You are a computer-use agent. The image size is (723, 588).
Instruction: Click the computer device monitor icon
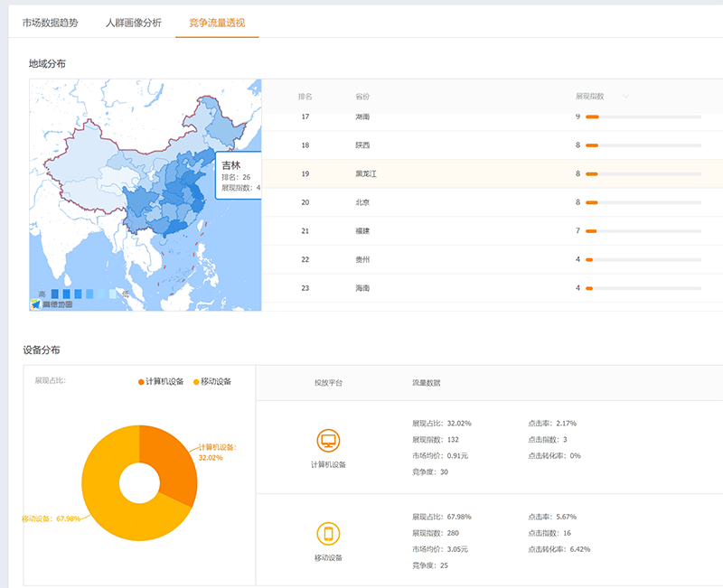[328, 441]
